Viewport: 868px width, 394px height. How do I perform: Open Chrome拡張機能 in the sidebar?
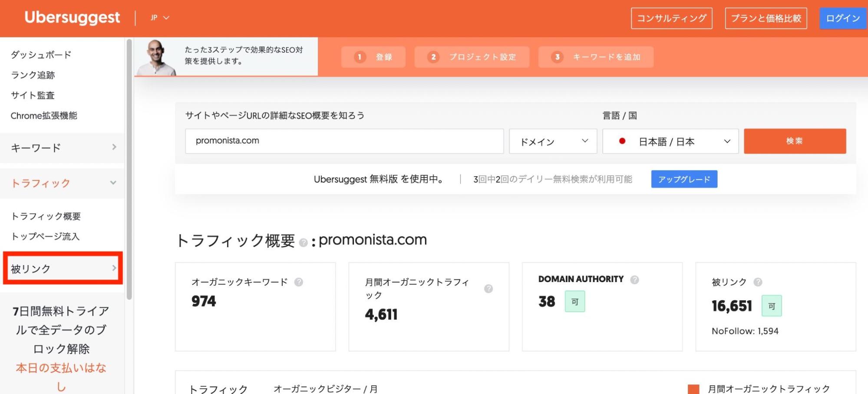coord(44,115)
